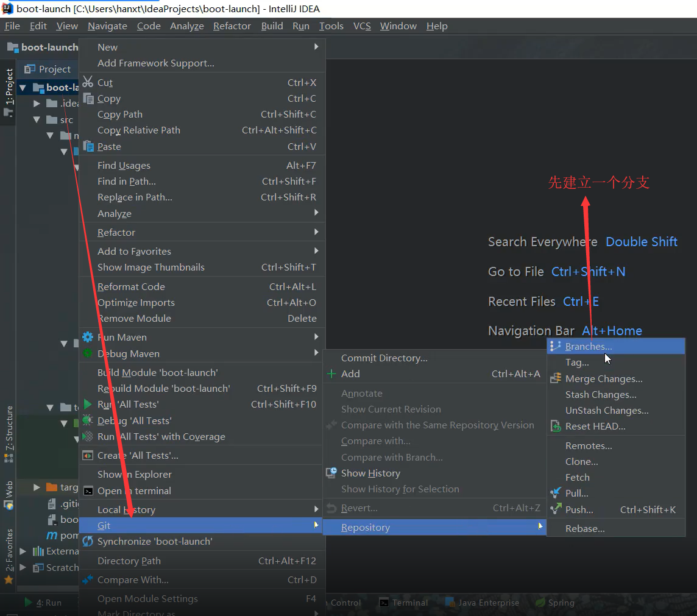Select Clone... entry
Image resolution: width=697 pixels, height=616 pixels.
(615, 461)
